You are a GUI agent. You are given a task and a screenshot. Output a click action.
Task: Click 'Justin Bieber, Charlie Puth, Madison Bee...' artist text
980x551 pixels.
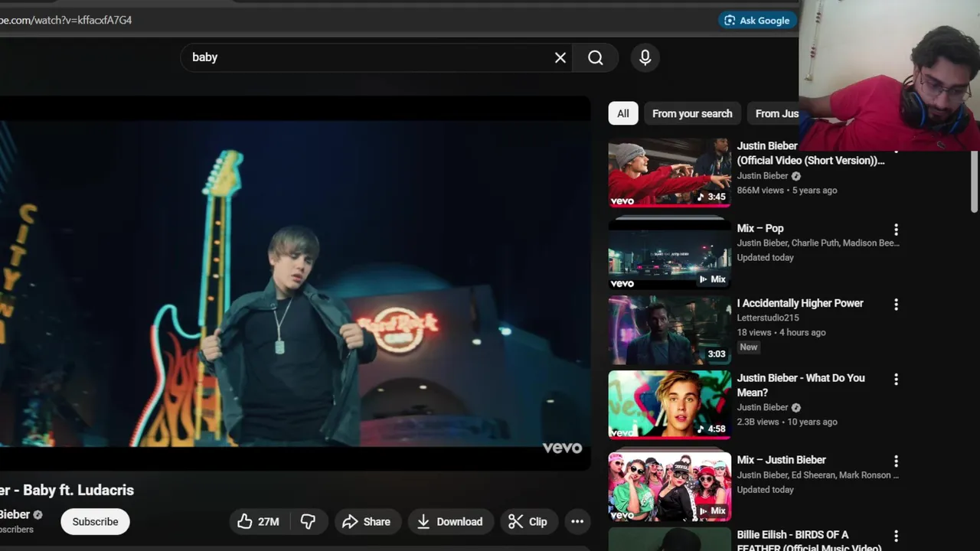coord(818,243)
